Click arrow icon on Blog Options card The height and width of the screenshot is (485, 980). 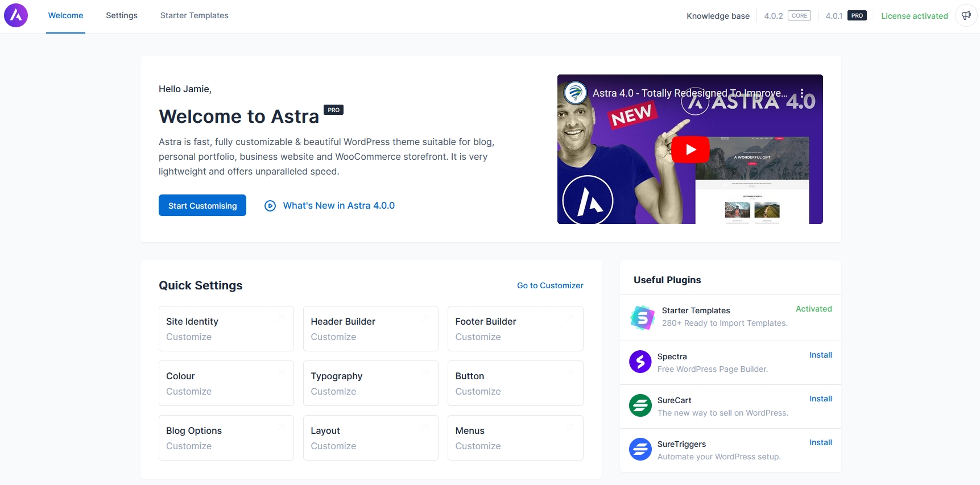point(281,428)
